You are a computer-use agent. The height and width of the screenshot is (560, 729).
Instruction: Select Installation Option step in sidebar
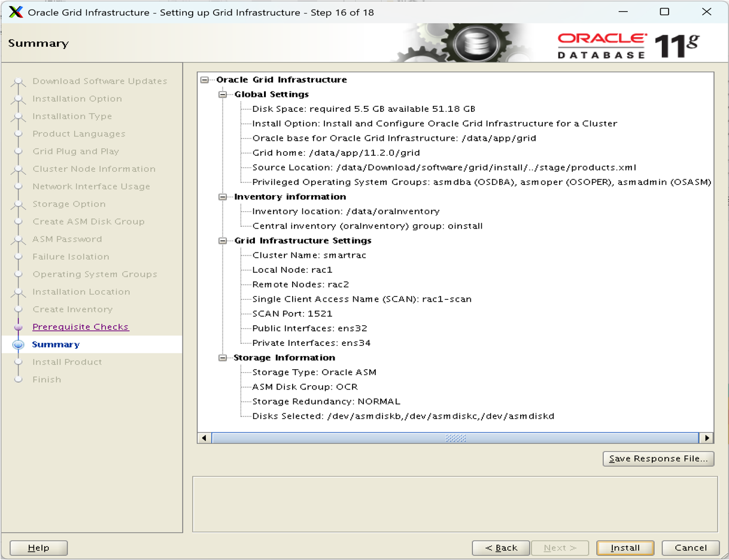tap(77, 99)
